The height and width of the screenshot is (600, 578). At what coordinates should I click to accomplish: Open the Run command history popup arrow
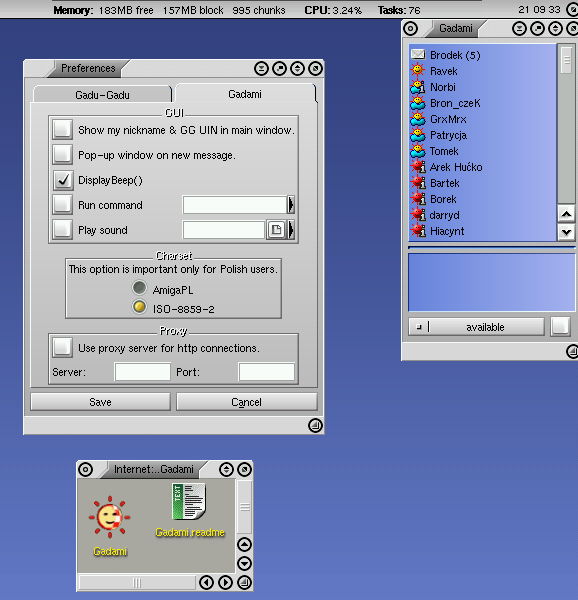(291, 205)
